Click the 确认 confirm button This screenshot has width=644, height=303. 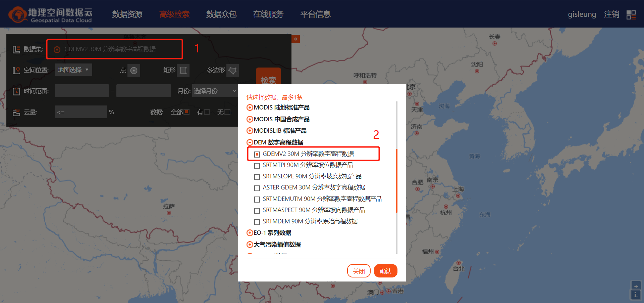[385, 271]
